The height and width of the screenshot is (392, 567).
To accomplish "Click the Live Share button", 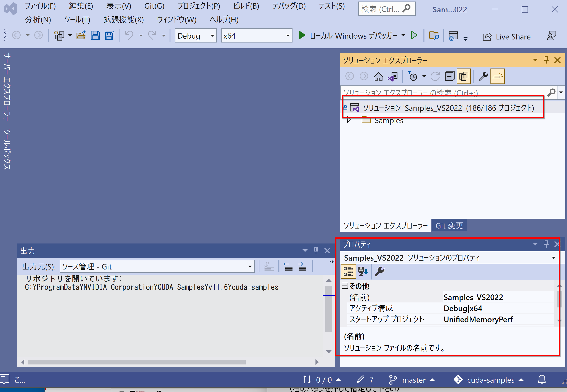I will click(506, 37).
